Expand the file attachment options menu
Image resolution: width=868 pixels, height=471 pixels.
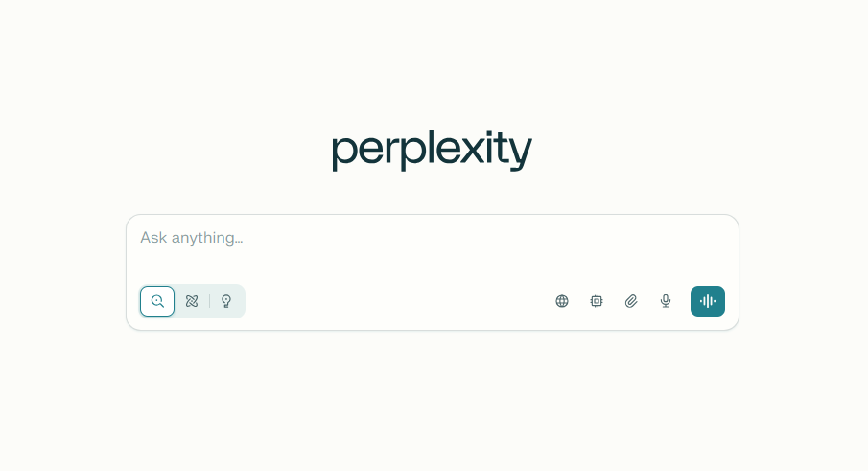tap(631, 301)
